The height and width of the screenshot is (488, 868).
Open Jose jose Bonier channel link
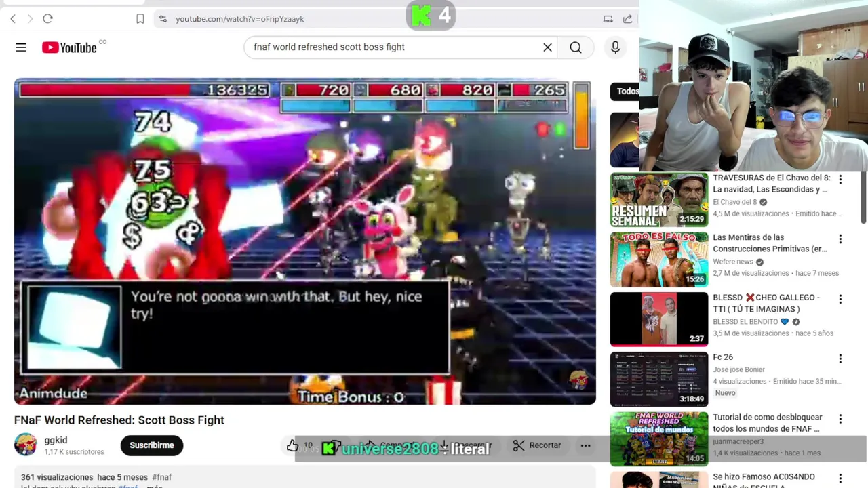coord(738,369)
